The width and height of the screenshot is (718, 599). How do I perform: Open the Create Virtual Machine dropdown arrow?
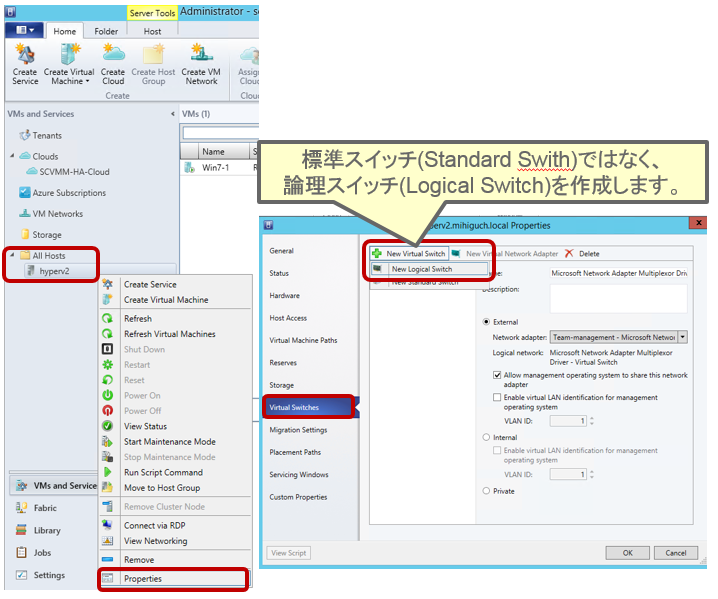coord(87,82)
